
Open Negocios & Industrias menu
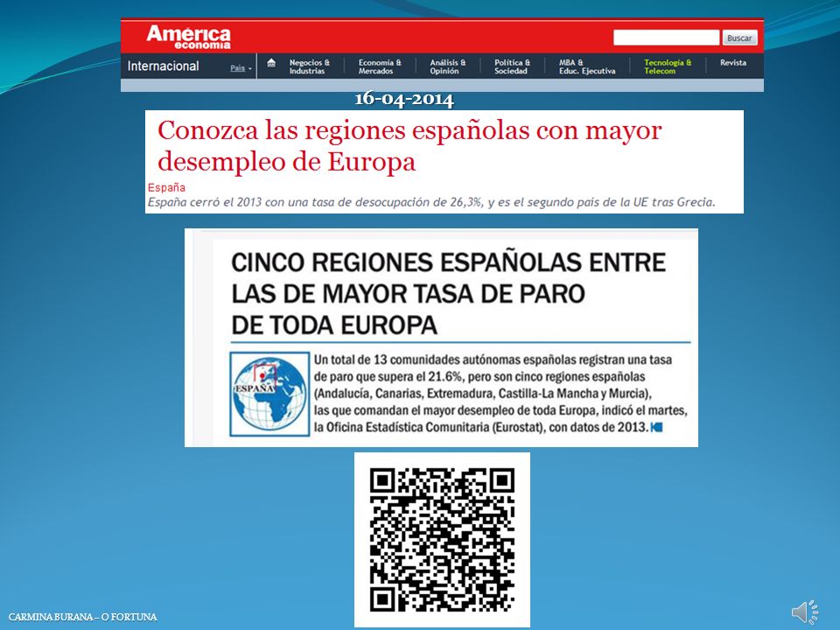(x=310, y=66)
